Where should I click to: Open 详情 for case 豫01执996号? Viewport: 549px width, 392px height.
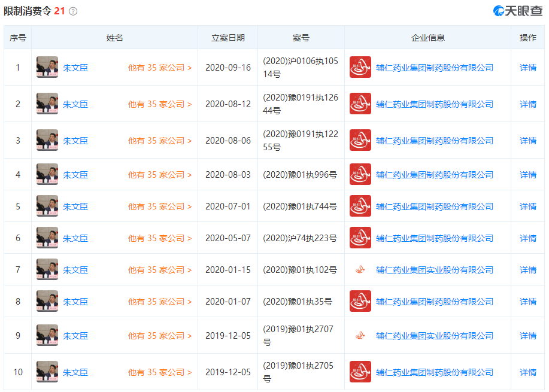[528, 175]
